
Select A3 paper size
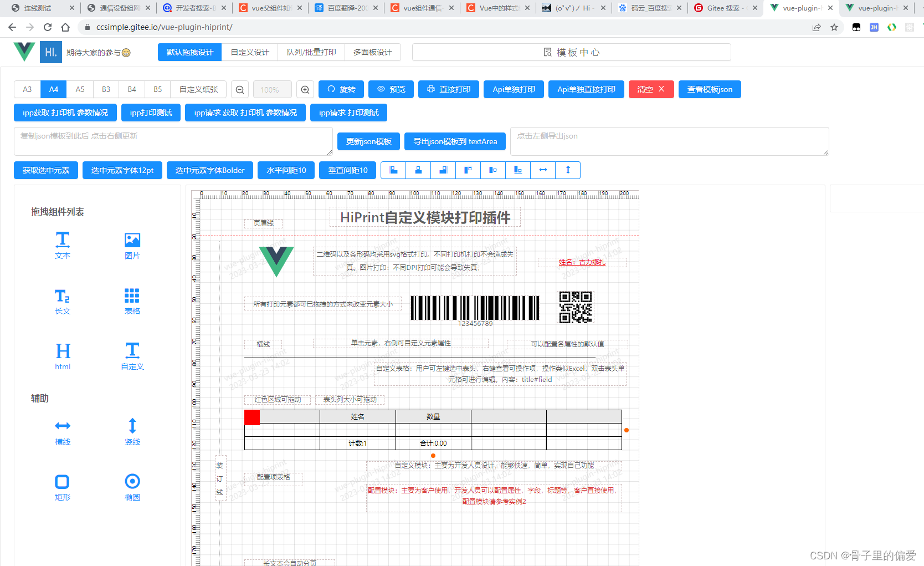[27, 89]
